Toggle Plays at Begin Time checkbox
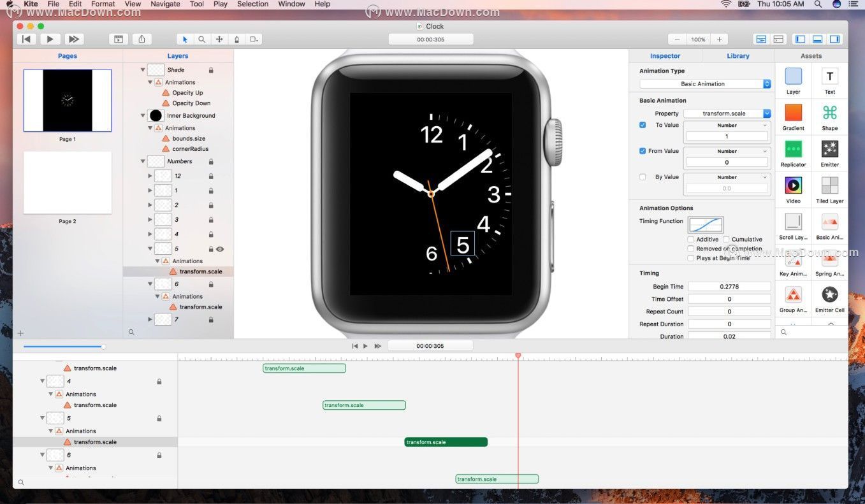This screenshot has height=504, width=865. point(691,258)
